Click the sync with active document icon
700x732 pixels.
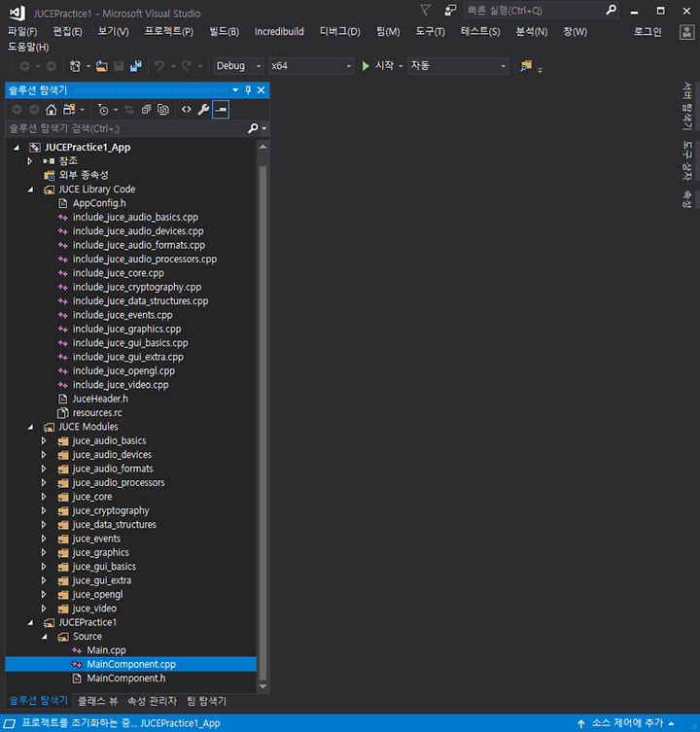[129, 110]
